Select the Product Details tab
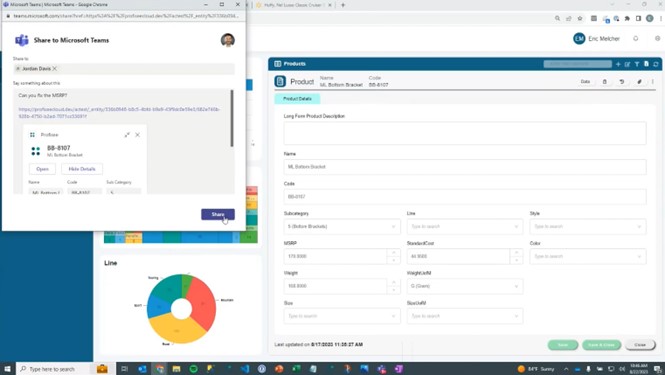Screen dimensions: 665x375 297,98
